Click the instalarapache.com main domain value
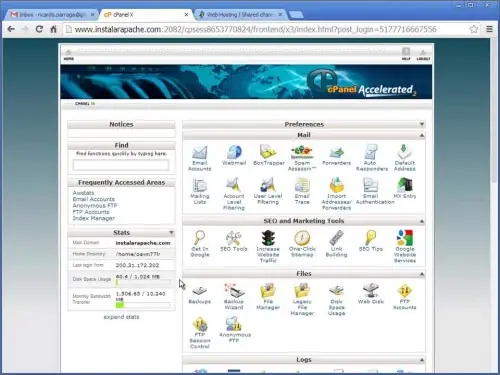Screen dimensions: 500x375 [x=143, y=243]
